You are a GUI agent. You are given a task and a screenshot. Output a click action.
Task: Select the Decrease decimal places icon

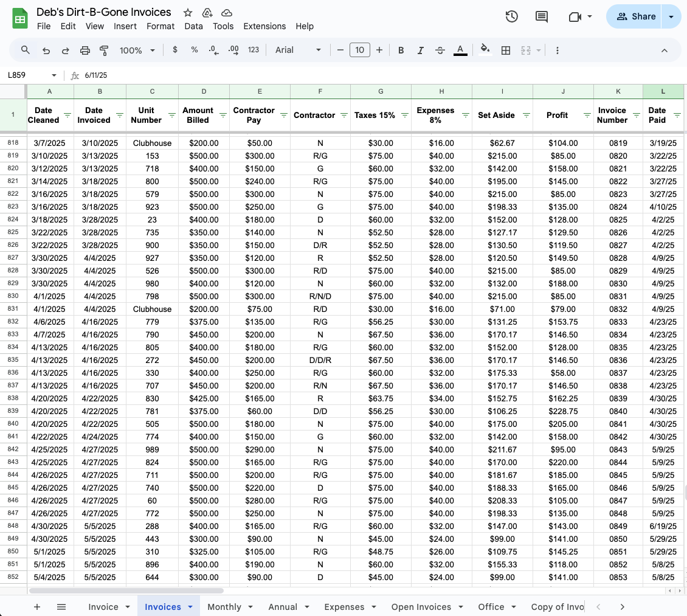coord(213,50)
